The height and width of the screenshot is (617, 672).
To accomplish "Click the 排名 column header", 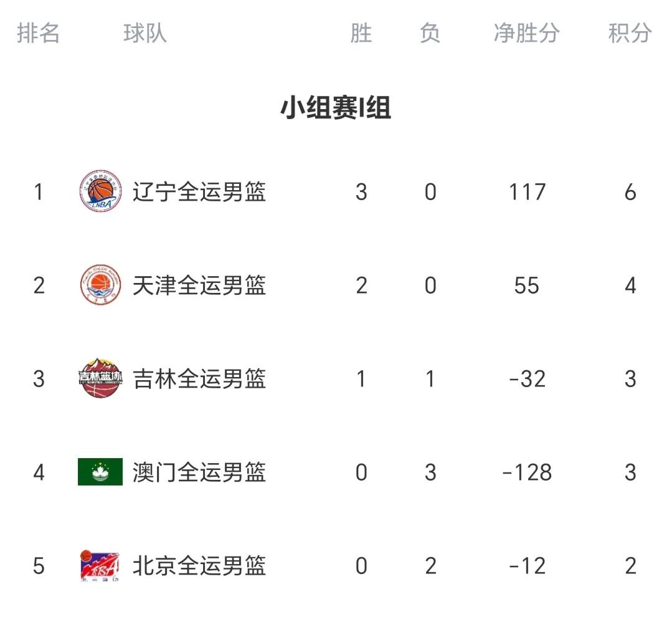I will [x=39, y=33].
